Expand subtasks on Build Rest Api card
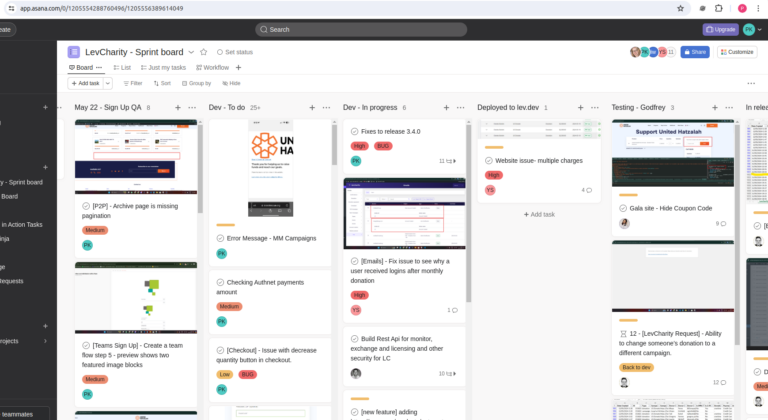This screenshot has width=768, height=420. click(x=448, y=373)
